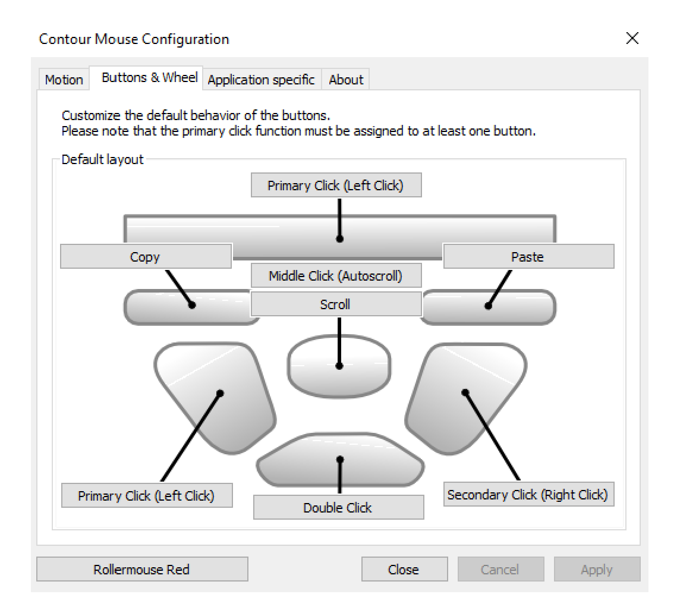Open the Scroll assignment box
This screenshot has width=680, height=616.
[x=336, y=304]
